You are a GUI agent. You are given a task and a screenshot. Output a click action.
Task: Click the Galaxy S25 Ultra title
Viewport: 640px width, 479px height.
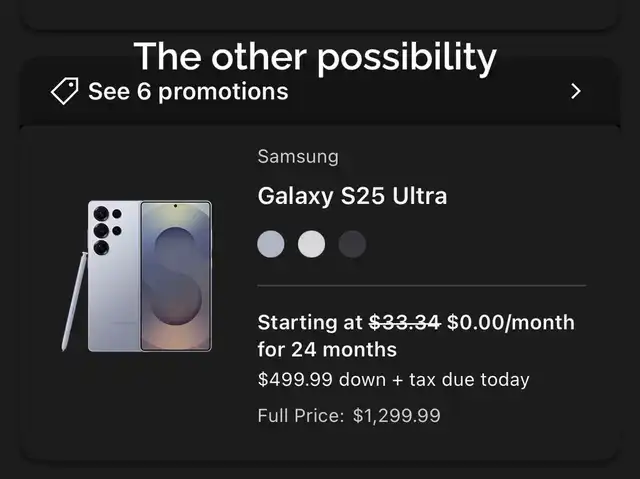pos(352,196)
